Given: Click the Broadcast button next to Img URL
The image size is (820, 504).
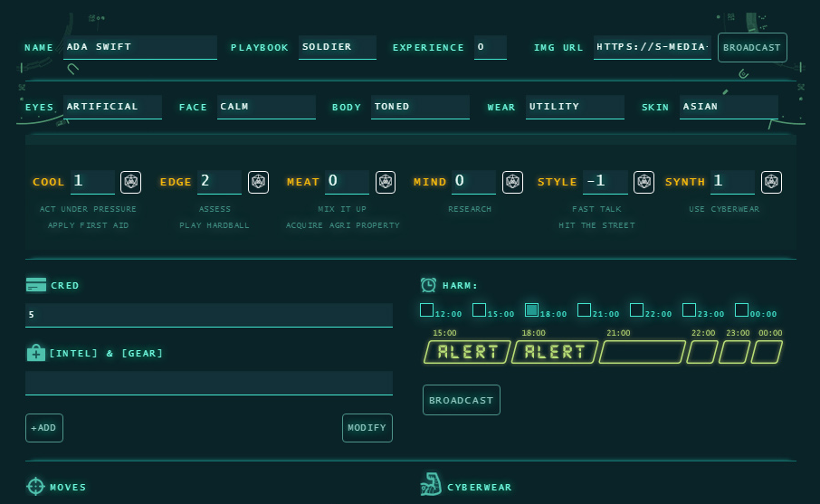Looking at the screenshot, I should pos(752,47).
